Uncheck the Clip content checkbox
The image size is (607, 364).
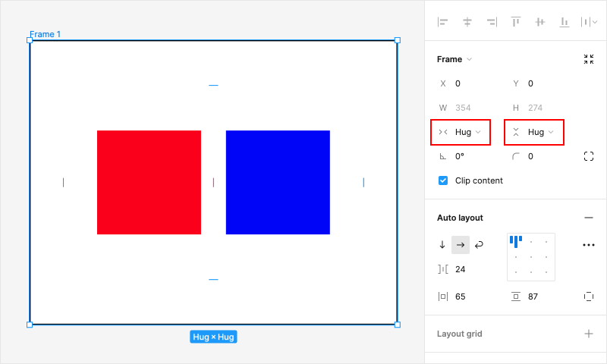(x=443, y=180)
